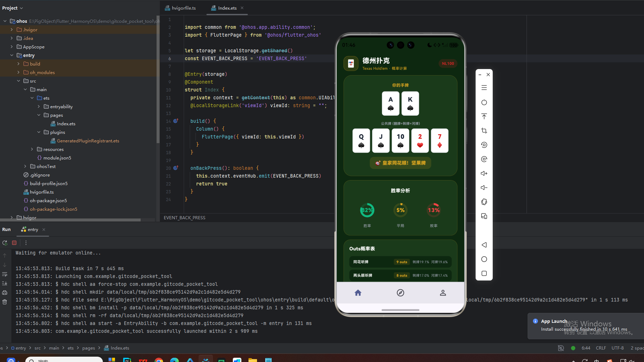Click the 32% win rate gauge
This screenshot has height=362, width=644.
click(367, 210)
